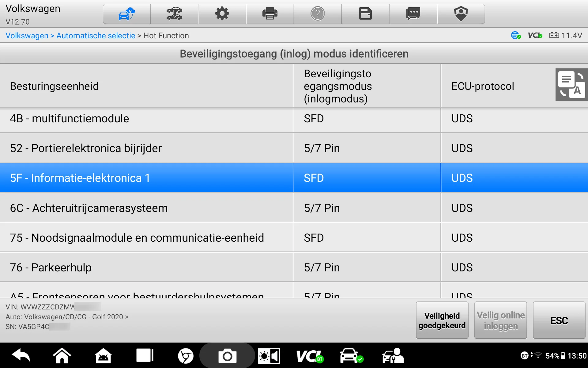Click 5/7 Pin cell in 52 row
The width and height of the screenshot is (588, 368).
click(x=367, y=148)
